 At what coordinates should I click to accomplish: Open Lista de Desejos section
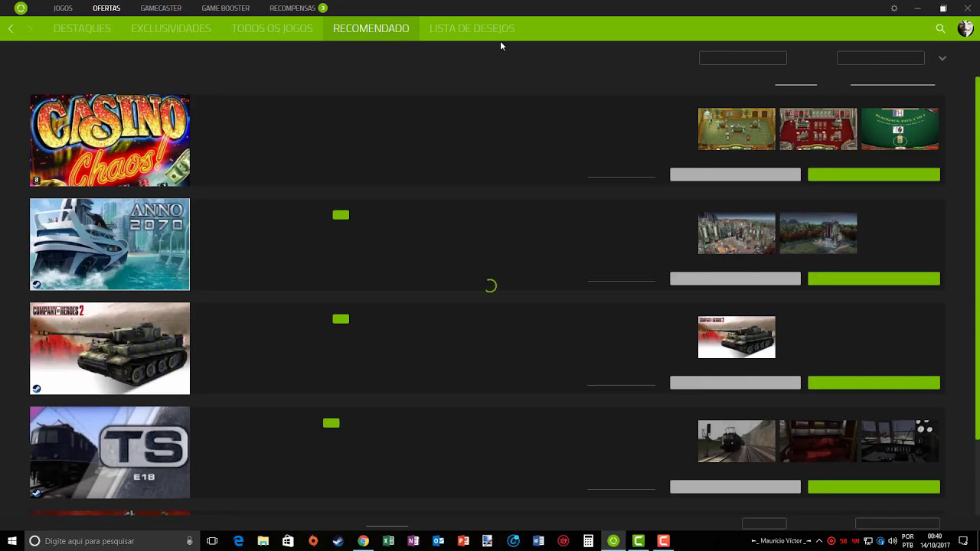pos(472,28)
